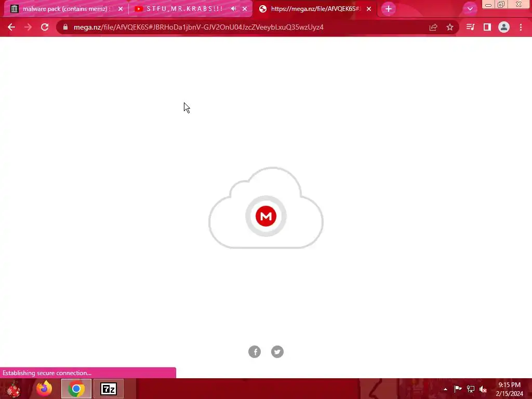Close the mega.nz tab
Image resolution: width=532 pixels, height=399 pixels.
tap(369, 9)
